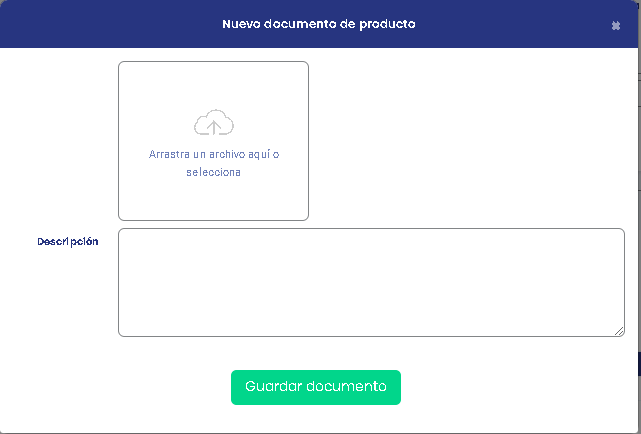Click the 'selecciona' text to browse files

click(213, 172)
